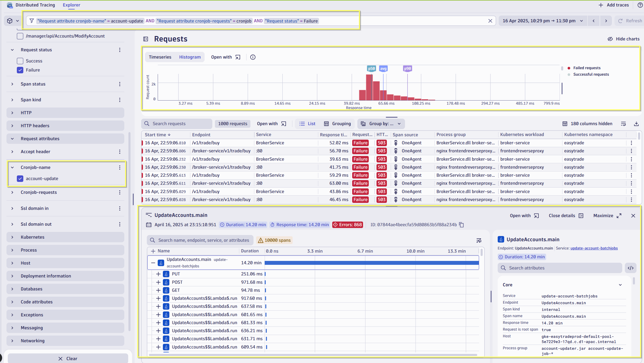Open the update-account-batchjobs service link
Viewport: 644px width, 363px height.
pos(594,248)
